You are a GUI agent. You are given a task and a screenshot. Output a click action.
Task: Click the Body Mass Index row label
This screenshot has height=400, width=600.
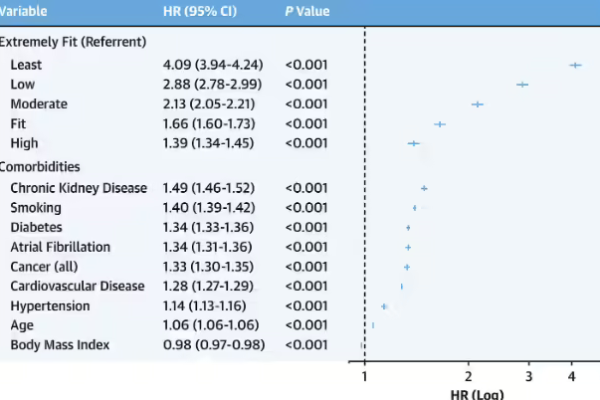point(60,345)
